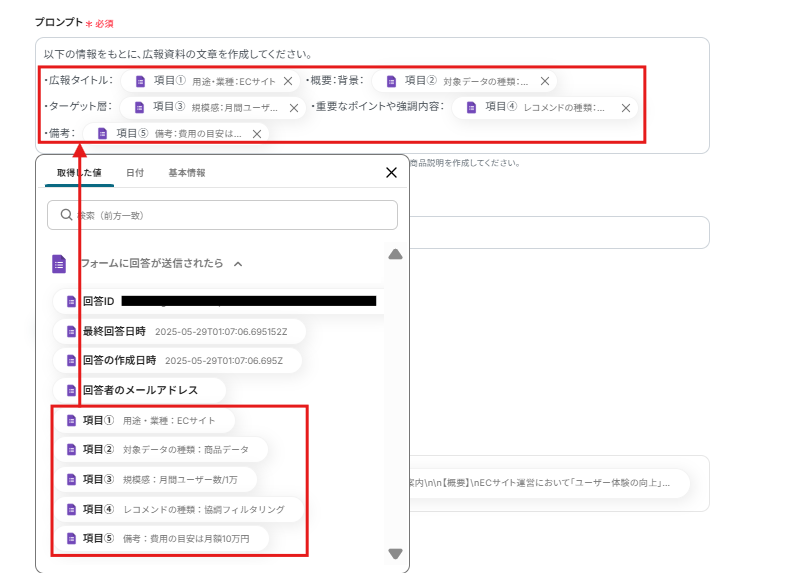Select 項目④ レコメンドの種類 from the list
810x573 pixels.
click(179, 509)
